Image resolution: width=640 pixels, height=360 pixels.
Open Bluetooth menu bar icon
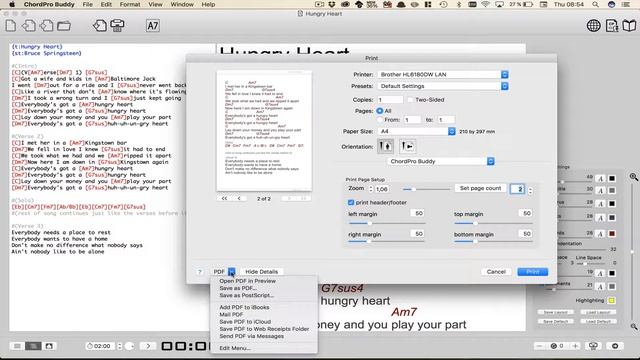459,4
